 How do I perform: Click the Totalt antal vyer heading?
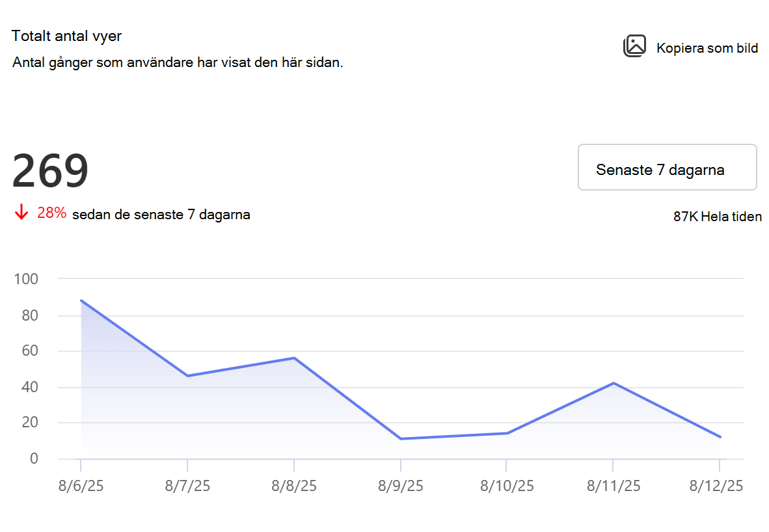[67, 36]
